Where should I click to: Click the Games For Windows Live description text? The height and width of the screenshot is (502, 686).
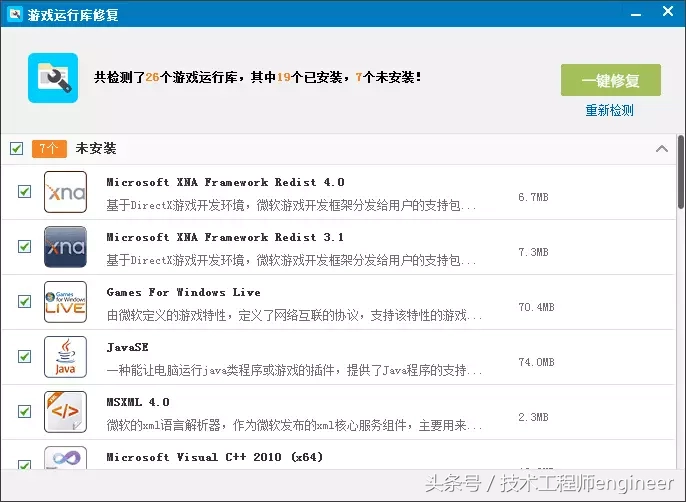tap(294, 315)
